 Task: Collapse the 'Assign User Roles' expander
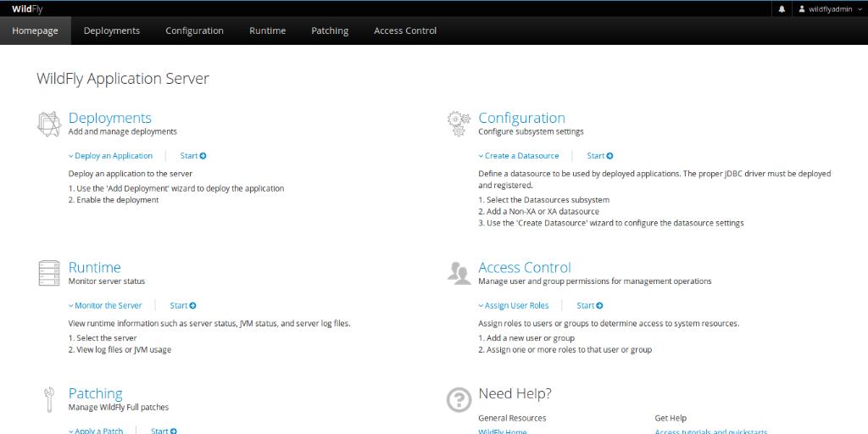514,305
